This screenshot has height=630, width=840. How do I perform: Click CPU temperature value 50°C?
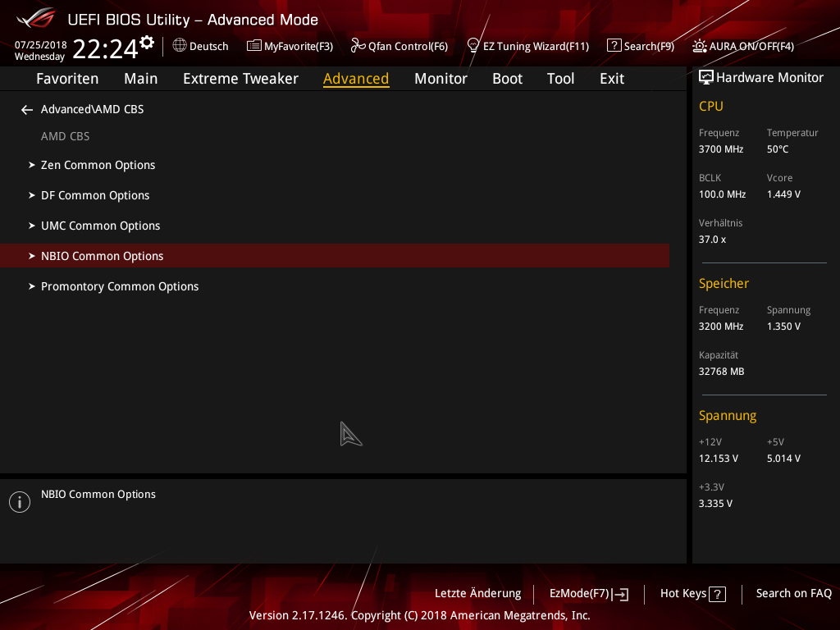[778, 149]
